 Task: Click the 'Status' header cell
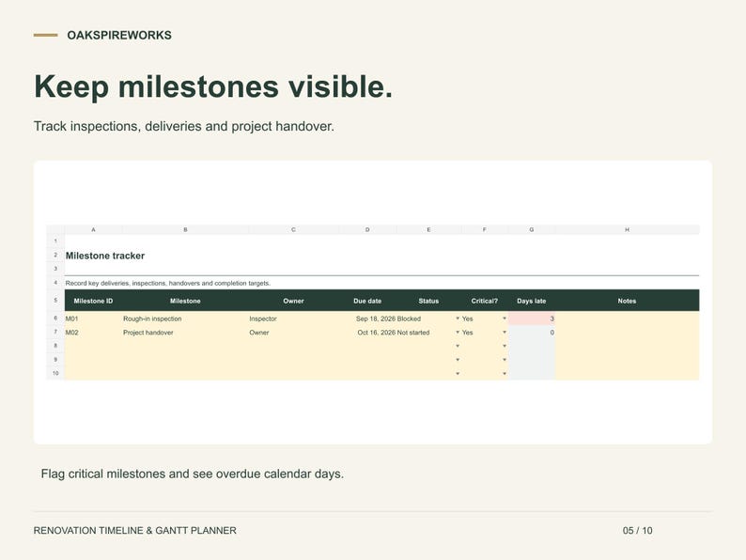(428, 301)
